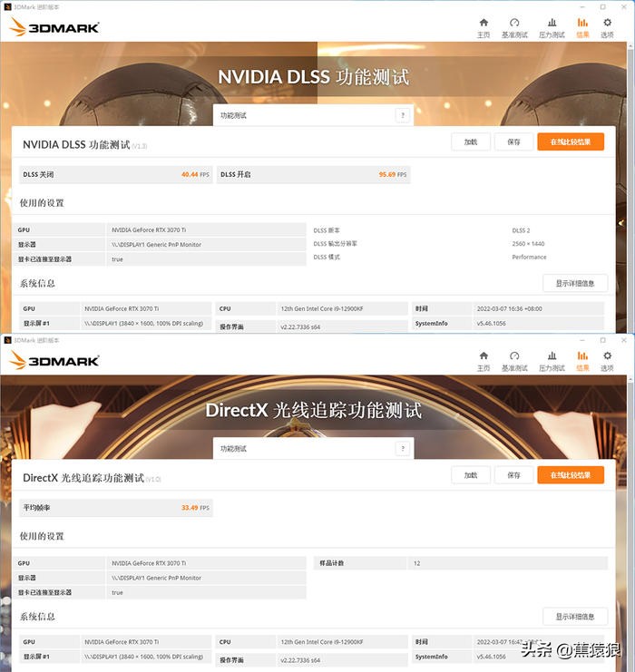Image resolution: width=635 pixels, height=672 pixels.
Task: Click the 功能测试 field in DirectX window
Action: (x=314, y=449)
